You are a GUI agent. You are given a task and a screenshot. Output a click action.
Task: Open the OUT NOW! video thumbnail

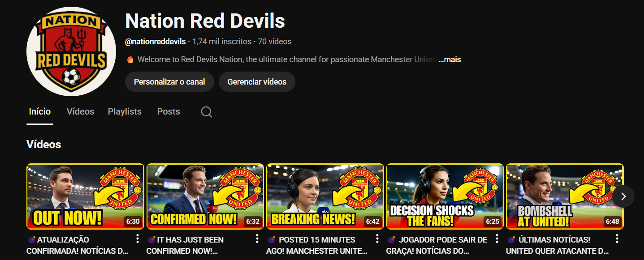click(x=85, y=196)
